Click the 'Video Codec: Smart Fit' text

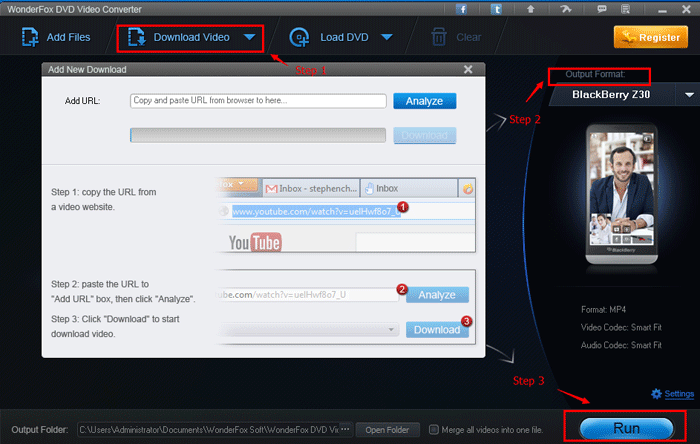[621, 327]
